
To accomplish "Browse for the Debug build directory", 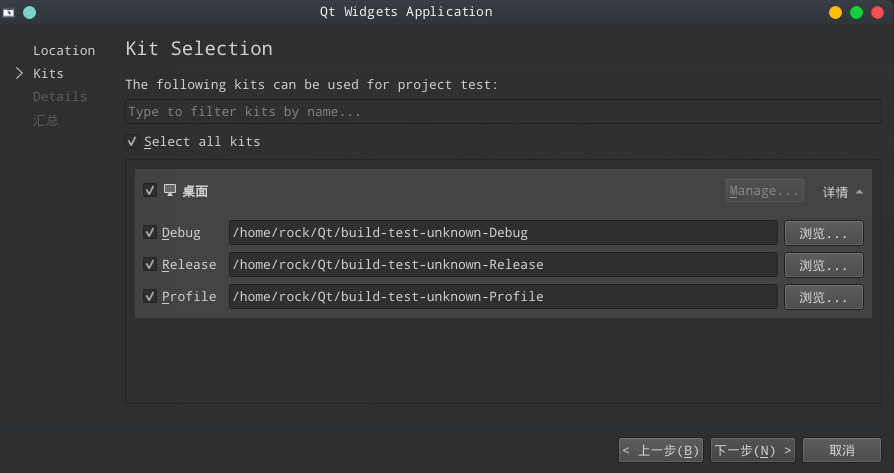I will (x=823, y=233).
